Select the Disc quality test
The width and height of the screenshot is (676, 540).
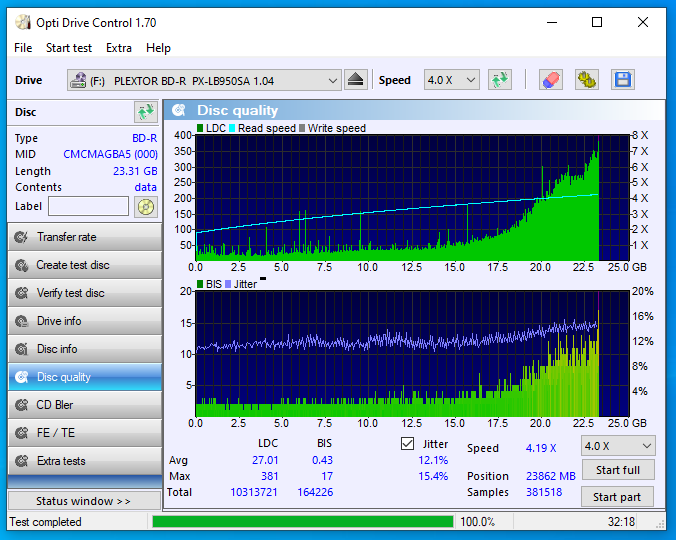click(x=85, y=377)
